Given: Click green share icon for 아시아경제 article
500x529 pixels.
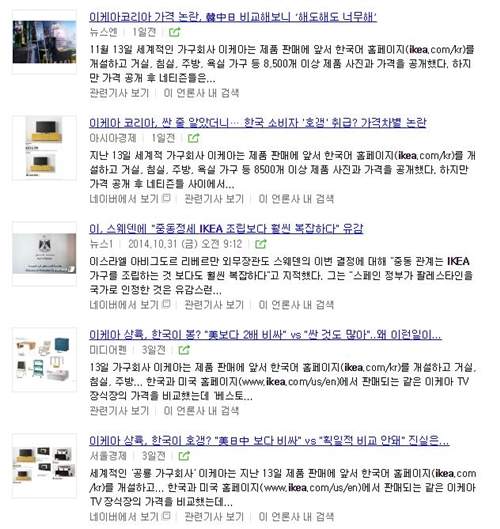Looking at the screenshot, I should point(193,138).
